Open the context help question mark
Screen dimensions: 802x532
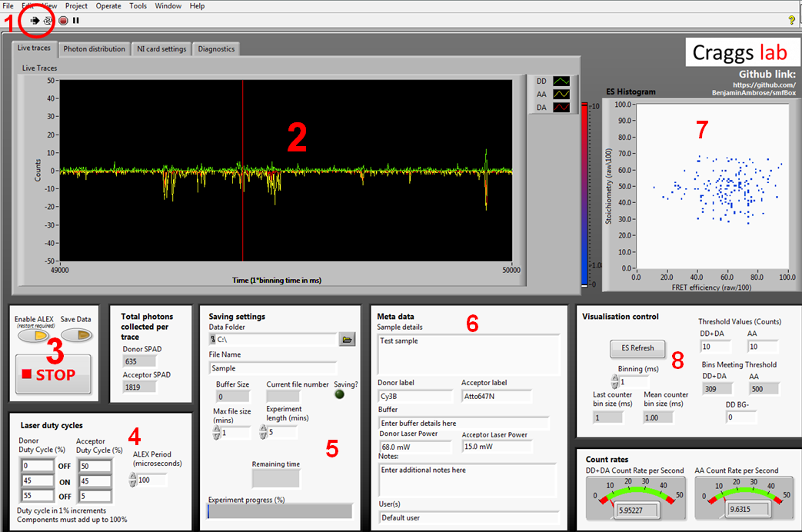(792, 21)
